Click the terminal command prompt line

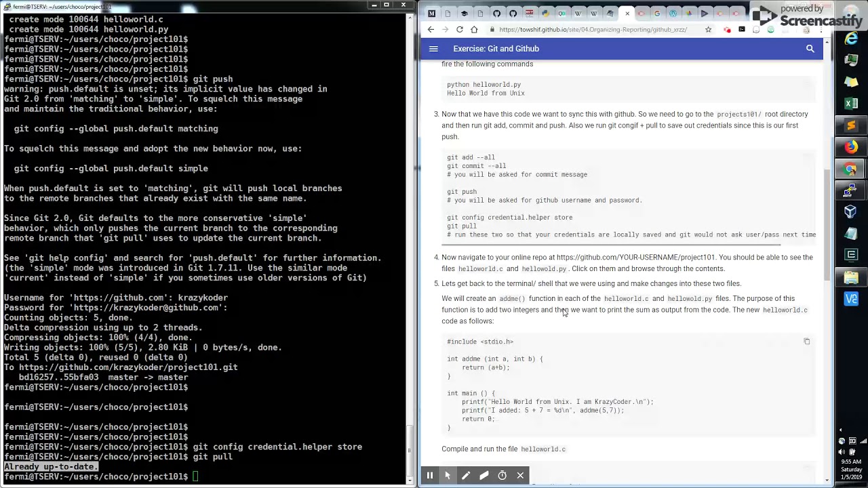pos(102,476)
